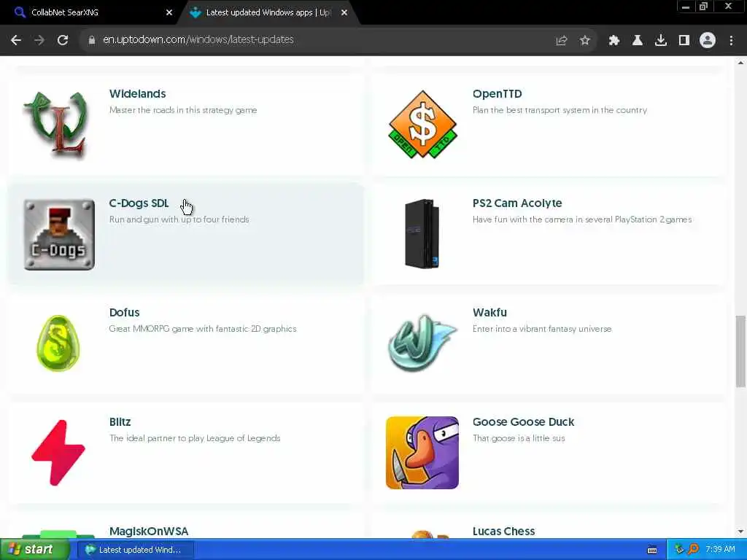747x560 pixels.
Task: Click the scrollbar down arrow
Action: pos(740,532)
